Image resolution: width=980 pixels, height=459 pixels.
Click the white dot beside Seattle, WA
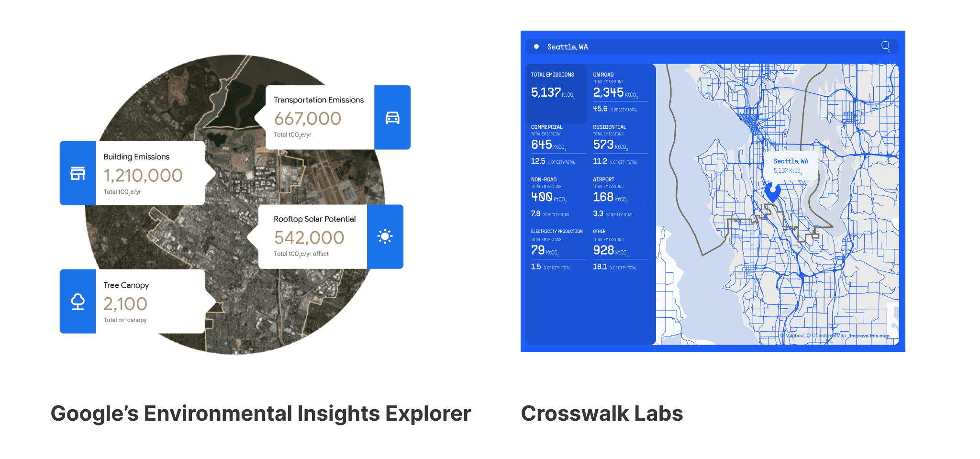click(x=536, y=46)
